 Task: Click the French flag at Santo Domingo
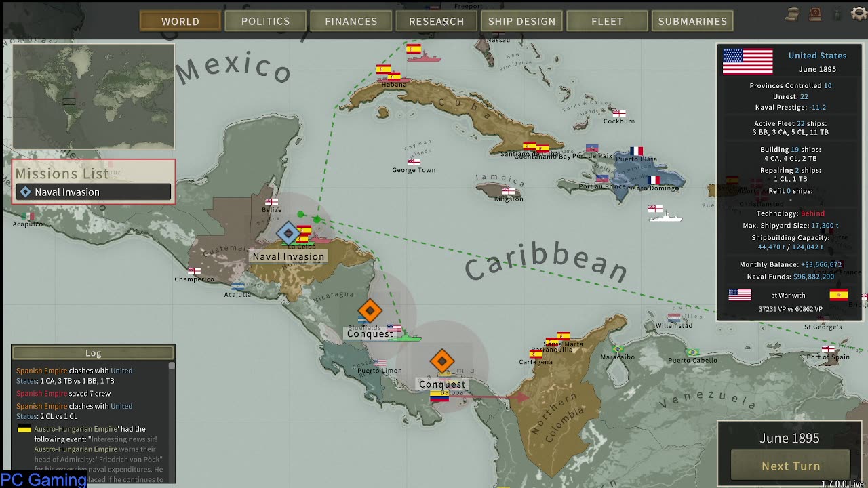pyautogui.click(x=654, y=180)
